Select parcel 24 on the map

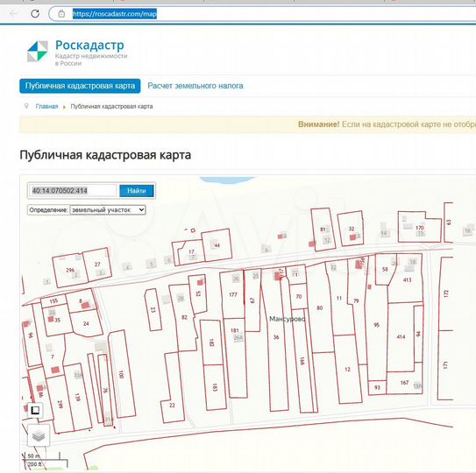pos(86,324)
